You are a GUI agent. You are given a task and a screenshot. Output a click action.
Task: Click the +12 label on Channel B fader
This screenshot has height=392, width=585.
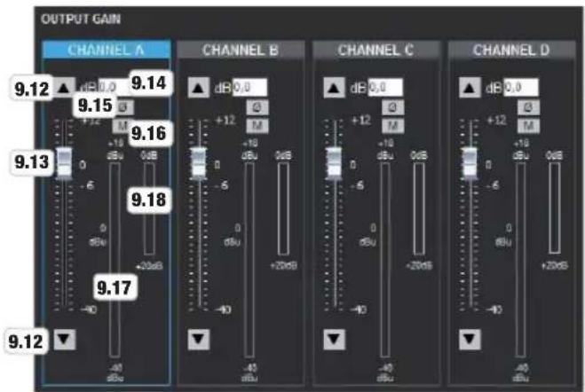point(225,121)
